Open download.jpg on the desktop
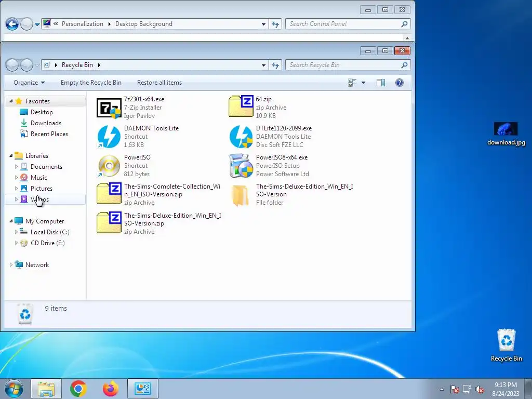532x399 pixels. pyautogui.click(x=506, y=134)
